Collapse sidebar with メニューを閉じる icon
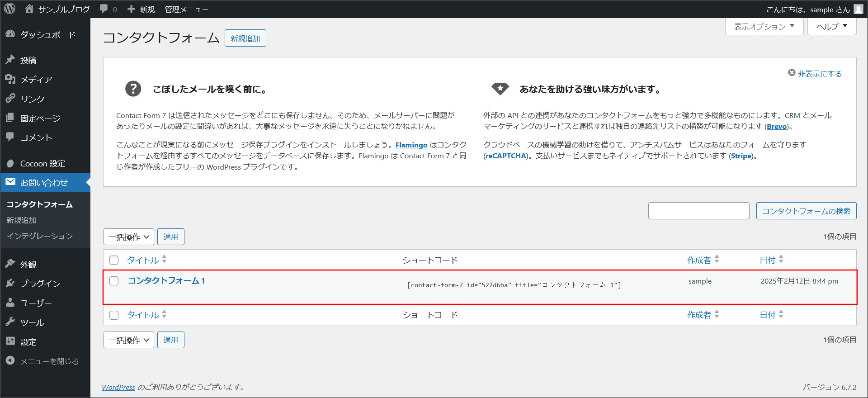 (10, 361)
